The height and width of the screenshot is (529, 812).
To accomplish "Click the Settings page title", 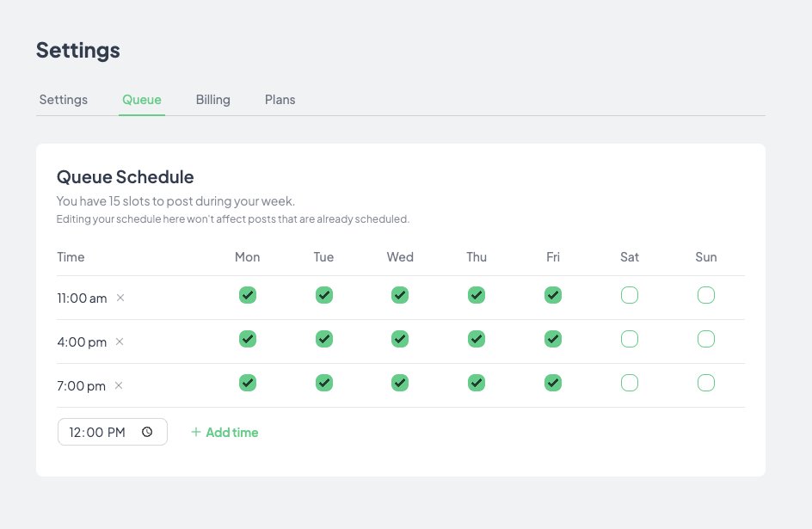I will (78, 50).
